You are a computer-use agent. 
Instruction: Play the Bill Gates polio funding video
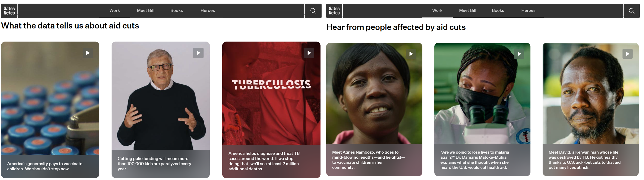point(198,53)
